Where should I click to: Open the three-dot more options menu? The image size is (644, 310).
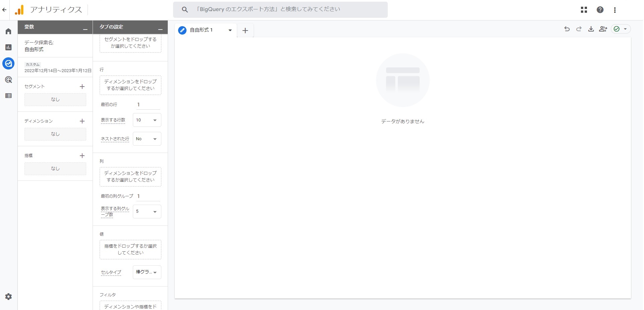pyautogui.click(x=615, y=10)
